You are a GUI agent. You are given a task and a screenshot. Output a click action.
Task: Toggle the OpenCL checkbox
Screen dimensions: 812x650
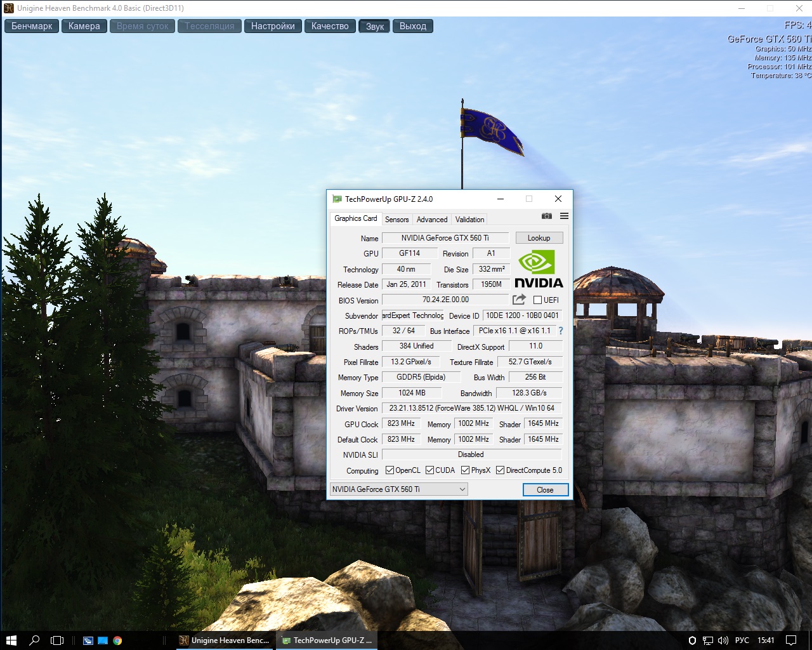coord(390,470)
